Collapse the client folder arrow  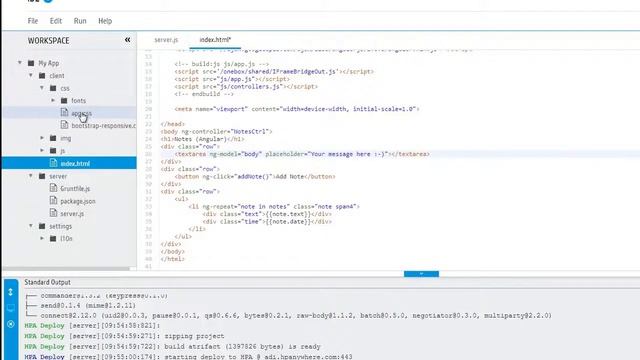(31, 75)
